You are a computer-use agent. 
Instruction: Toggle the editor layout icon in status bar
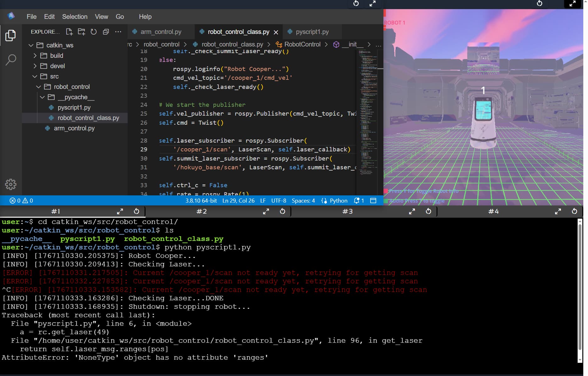pyautogui.click(x=373, y=201)
